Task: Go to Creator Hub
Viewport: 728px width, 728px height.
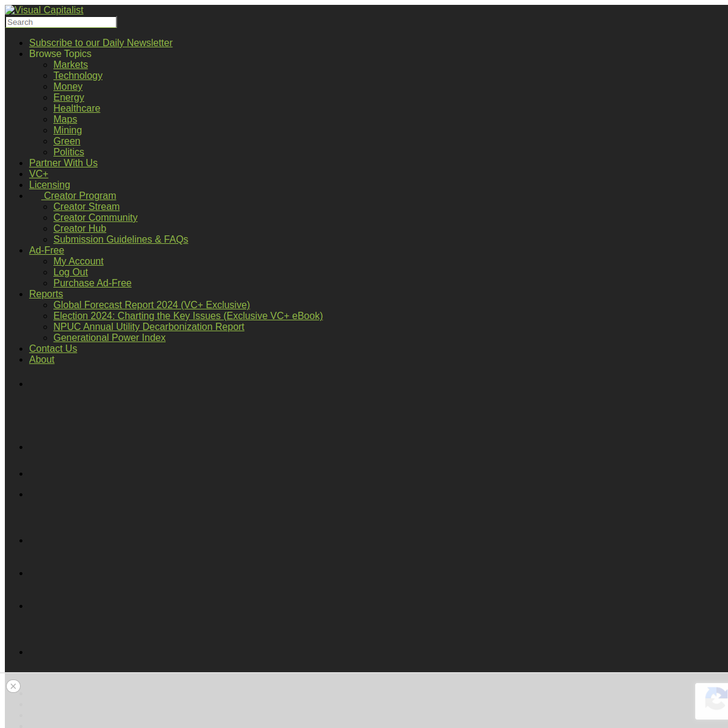Action: (x=79, y=229)
